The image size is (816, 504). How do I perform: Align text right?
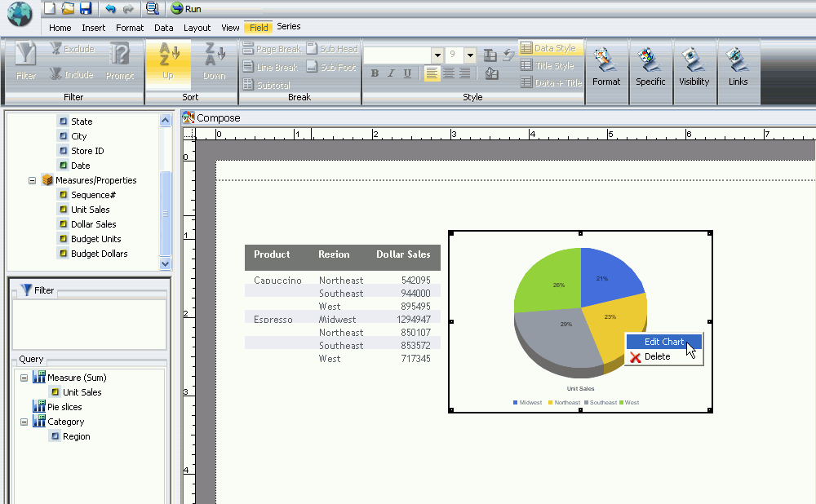coord(465,73)
